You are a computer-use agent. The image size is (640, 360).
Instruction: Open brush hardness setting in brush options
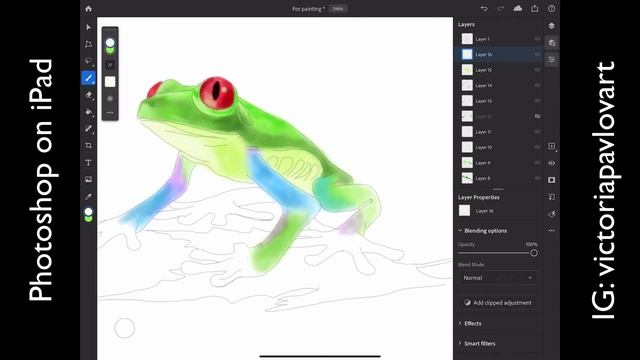(110, 98)
